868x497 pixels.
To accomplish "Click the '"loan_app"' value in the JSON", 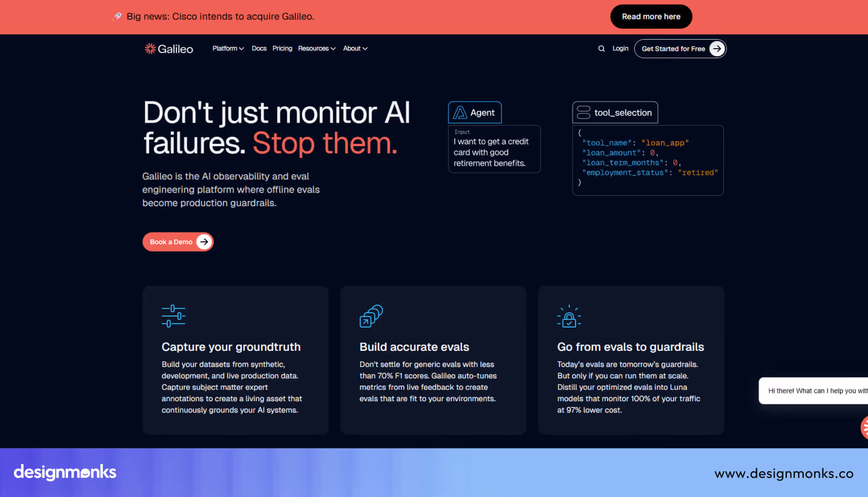I will (x=665, y=143).
